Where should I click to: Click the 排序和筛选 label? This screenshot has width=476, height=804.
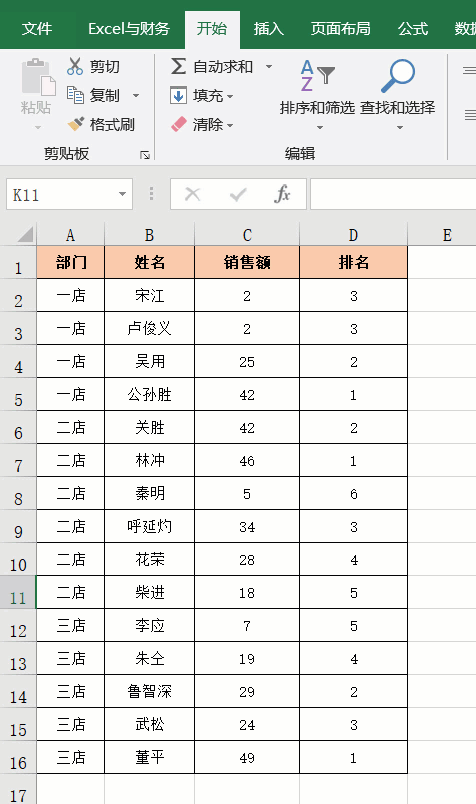pyautogui.click(x=318, y=108)
